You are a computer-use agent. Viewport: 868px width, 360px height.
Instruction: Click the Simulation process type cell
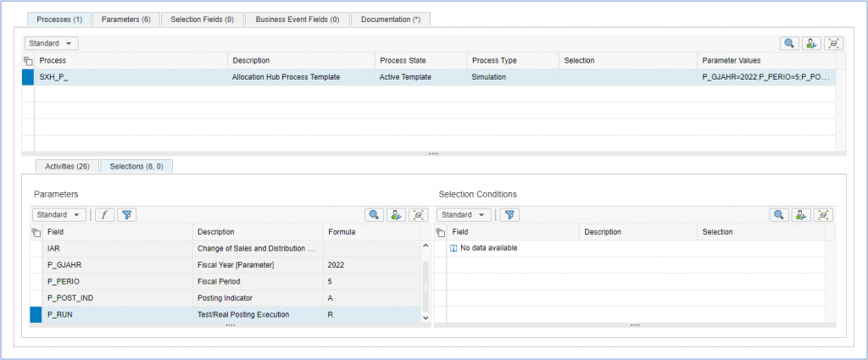(513, 77)
